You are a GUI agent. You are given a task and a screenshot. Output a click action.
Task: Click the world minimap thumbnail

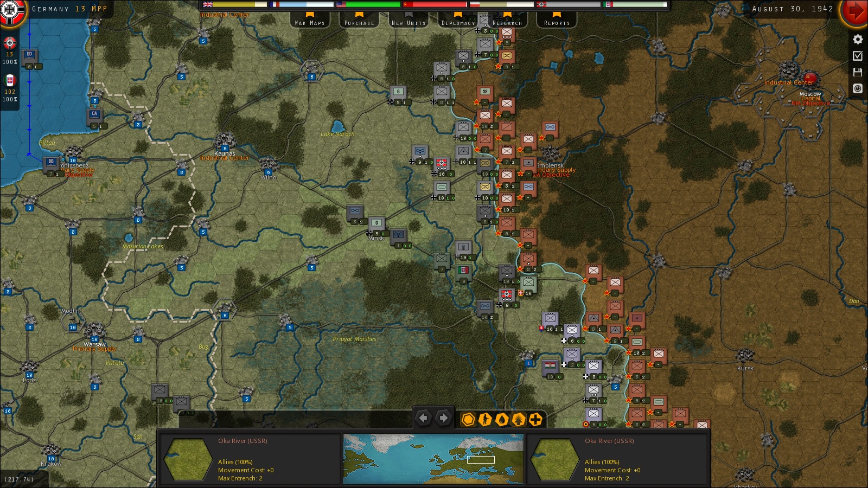click(x=433, y=458)
